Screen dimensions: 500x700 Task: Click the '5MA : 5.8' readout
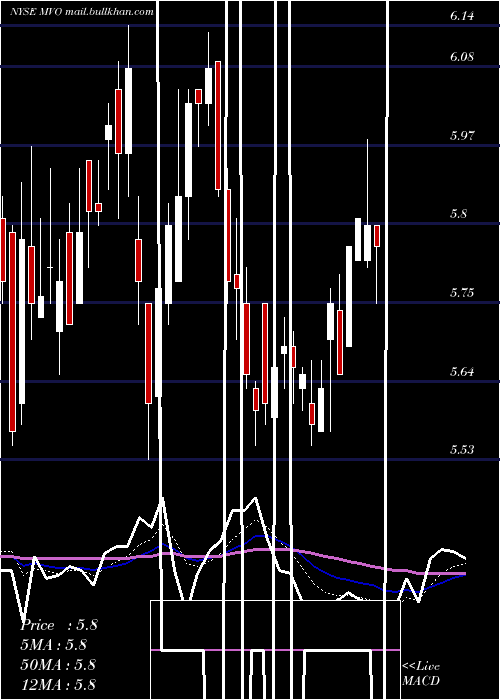click(x=54, y=645)
